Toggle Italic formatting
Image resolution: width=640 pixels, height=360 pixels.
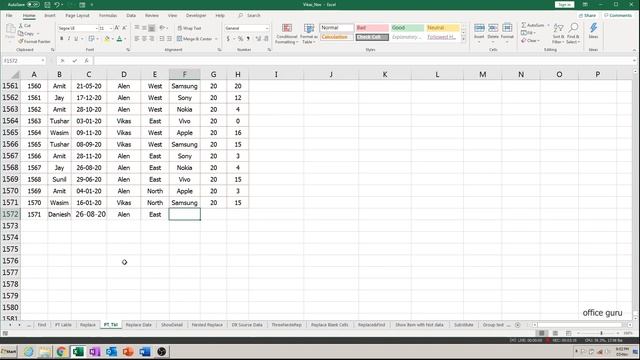coord(69,39)
